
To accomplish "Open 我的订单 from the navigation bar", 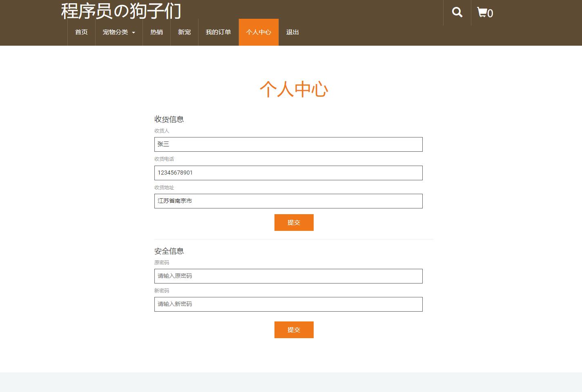I will [x=219, y=32].
